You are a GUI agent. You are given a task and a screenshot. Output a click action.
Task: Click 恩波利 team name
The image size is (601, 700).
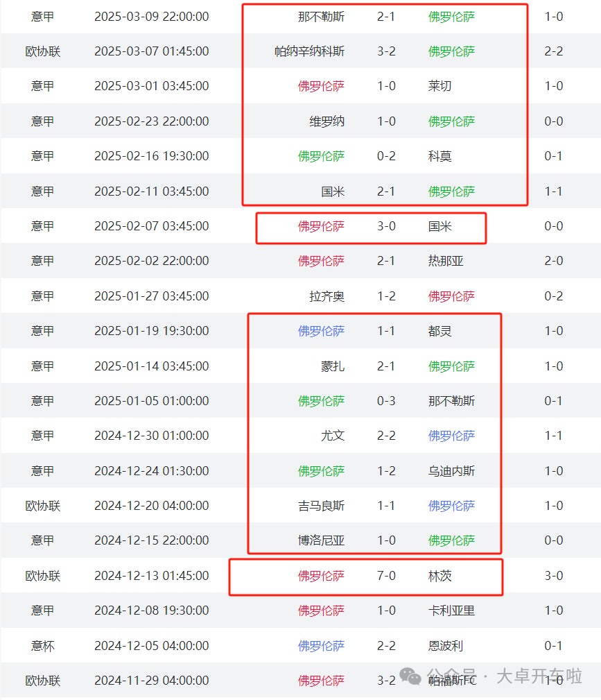446,645
